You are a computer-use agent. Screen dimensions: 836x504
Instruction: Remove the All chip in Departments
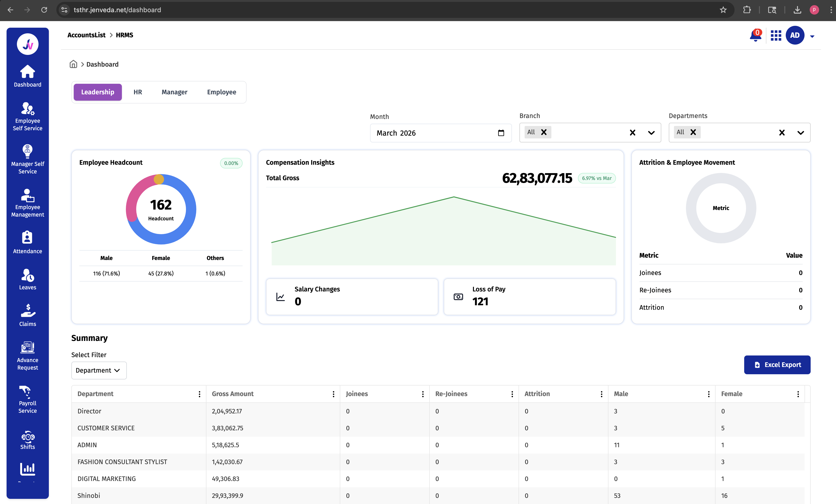(693, 132)
